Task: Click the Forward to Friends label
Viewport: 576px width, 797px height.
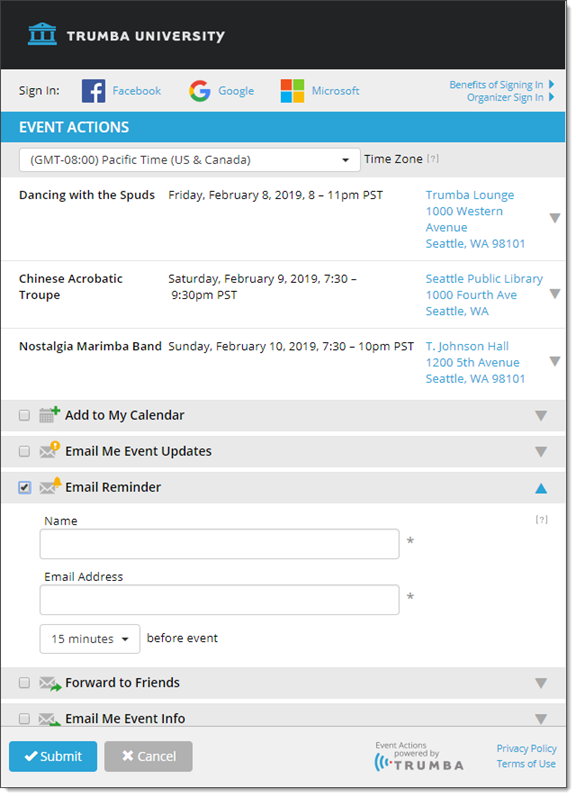Action: (x=123, y=683)
